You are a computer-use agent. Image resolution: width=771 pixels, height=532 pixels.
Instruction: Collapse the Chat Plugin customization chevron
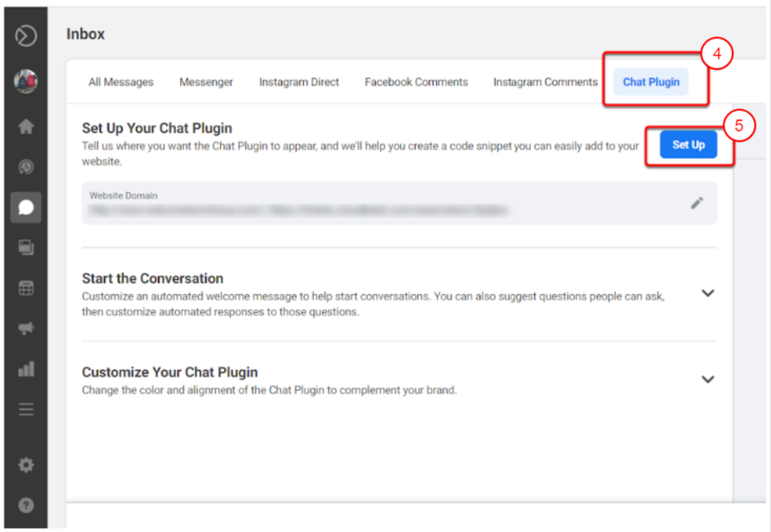tap(708, 379)
